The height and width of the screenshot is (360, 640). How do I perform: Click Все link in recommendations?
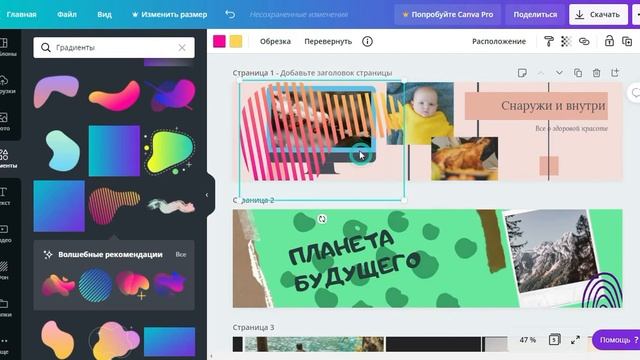coord(181,254)
